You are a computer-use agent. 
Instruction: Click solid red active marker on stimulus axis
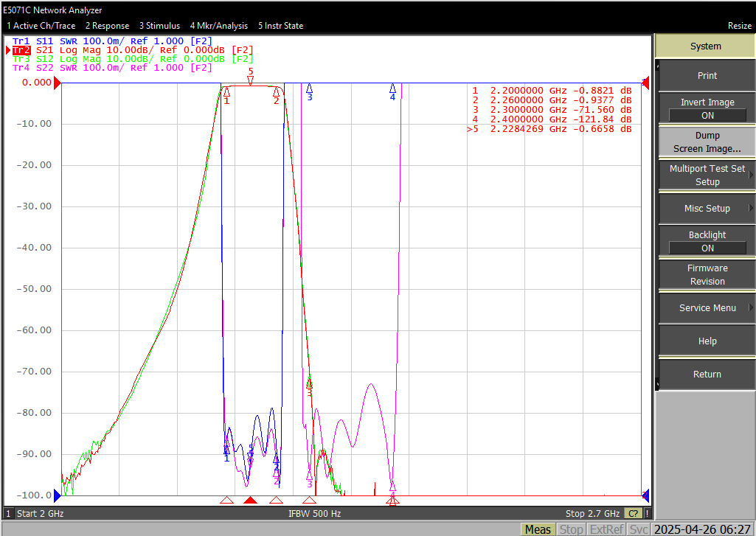[x=250, y=500]
